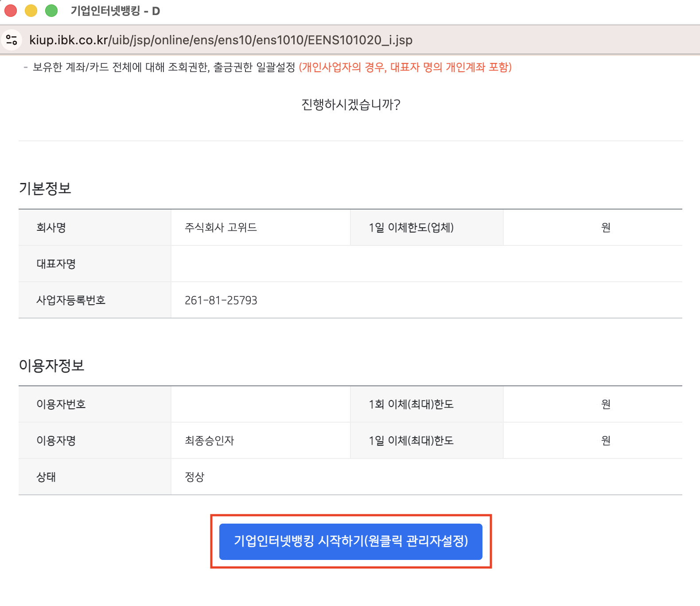Click the business number 261-81-25793

tap(221, 300)
